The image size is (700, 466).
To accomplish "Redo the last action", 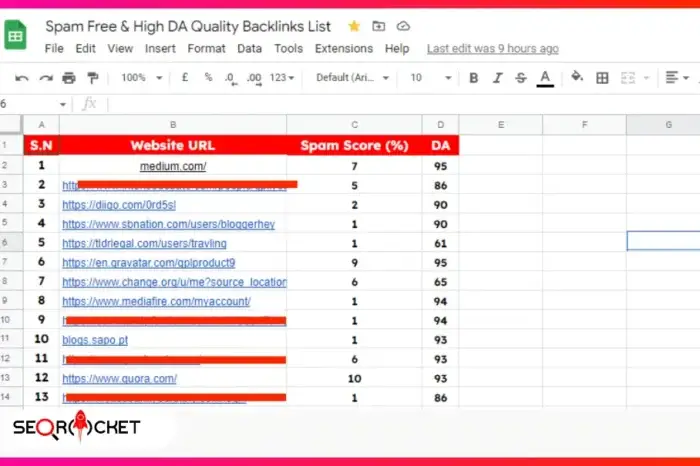I will (x=46, y=79).
